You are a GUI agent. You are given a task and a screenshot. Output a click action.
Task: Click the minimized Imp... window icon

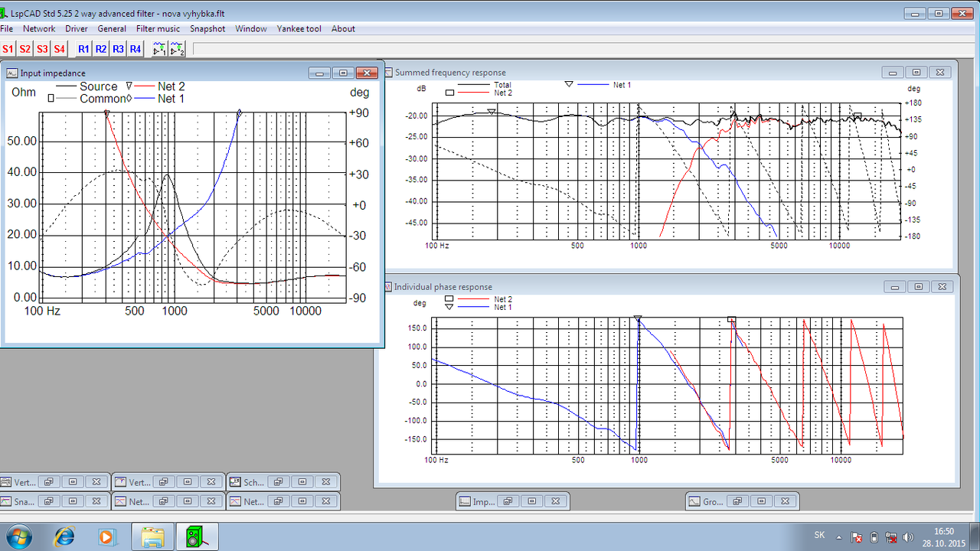pos(465,501)
